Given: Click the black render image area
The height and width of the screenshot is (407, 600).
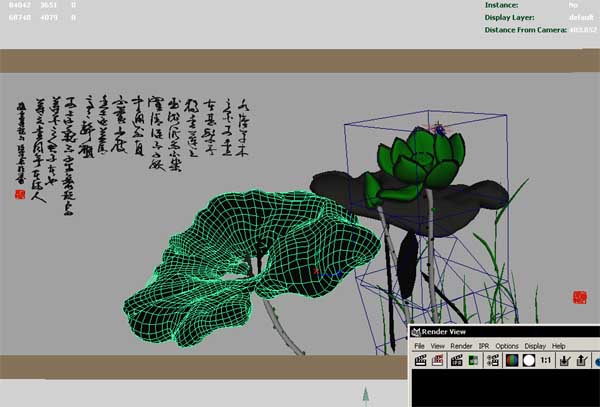Looking at the screenshot, I should pos(506,388).
